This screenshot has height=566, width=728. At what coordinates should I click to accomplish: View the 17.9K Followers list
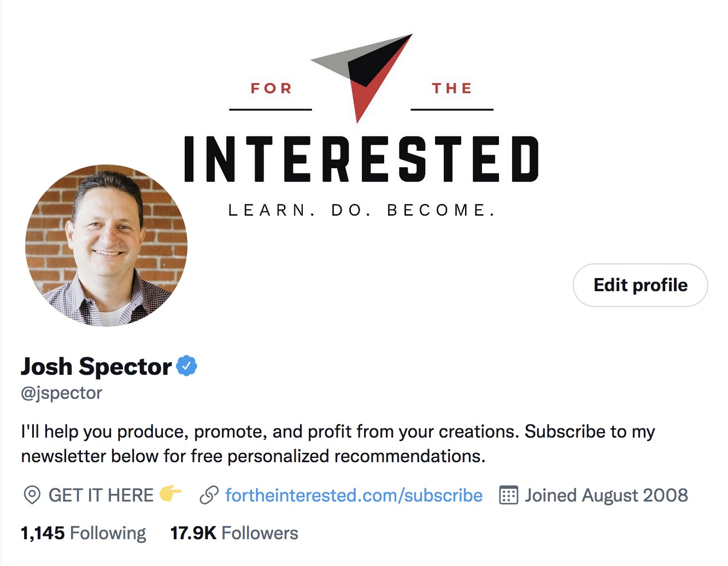233,532
